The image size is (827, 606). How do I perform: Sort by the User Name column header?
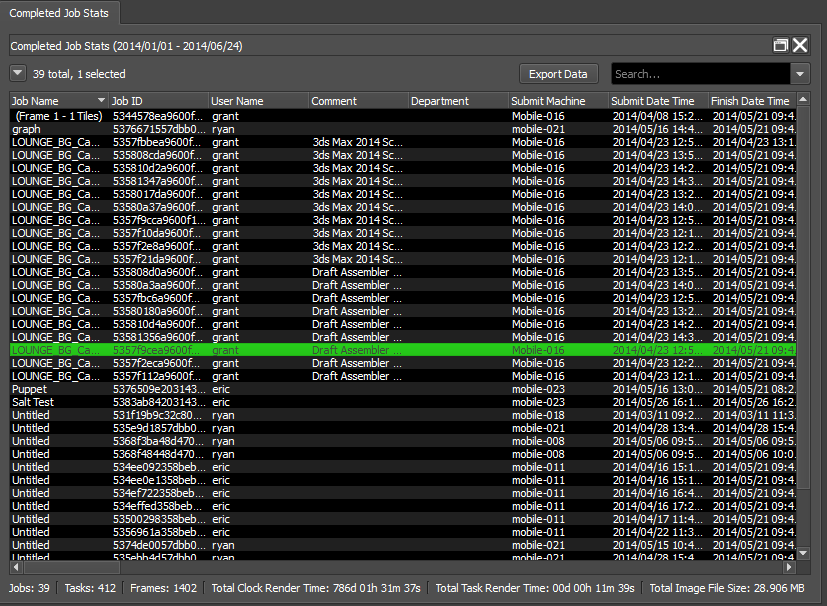pyautogui.click(x=257, y=101)
